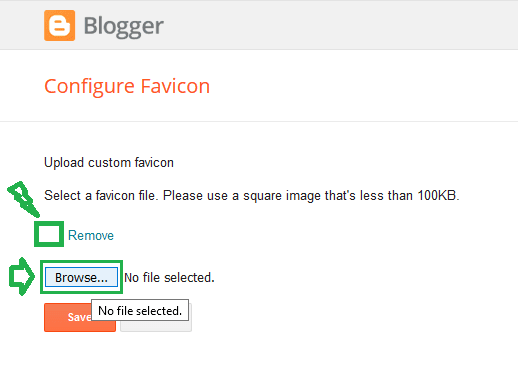Click the divider line below Configure Favicon
This screenshot has height=374, width=518.
(259, 121)
